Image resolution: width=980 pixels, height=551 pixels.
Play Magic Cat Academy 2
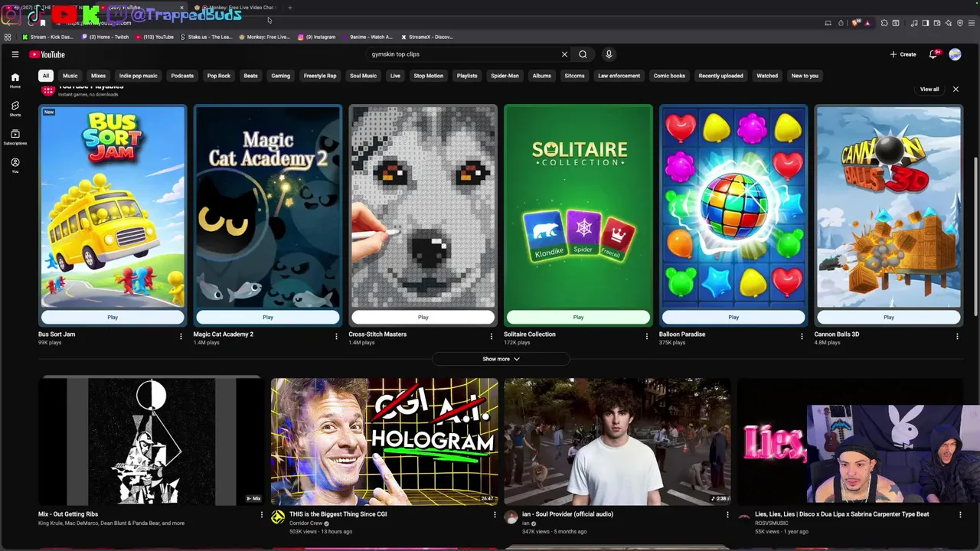tap(268, 318)
